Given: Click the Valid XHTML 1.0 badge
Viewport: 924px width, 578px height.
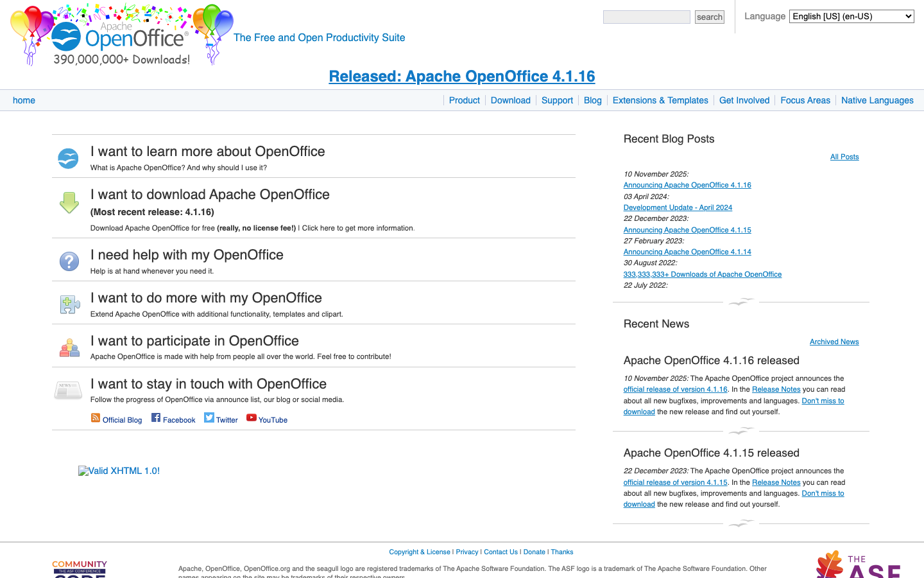Looking at the screenshot, I should pos(119,471).
